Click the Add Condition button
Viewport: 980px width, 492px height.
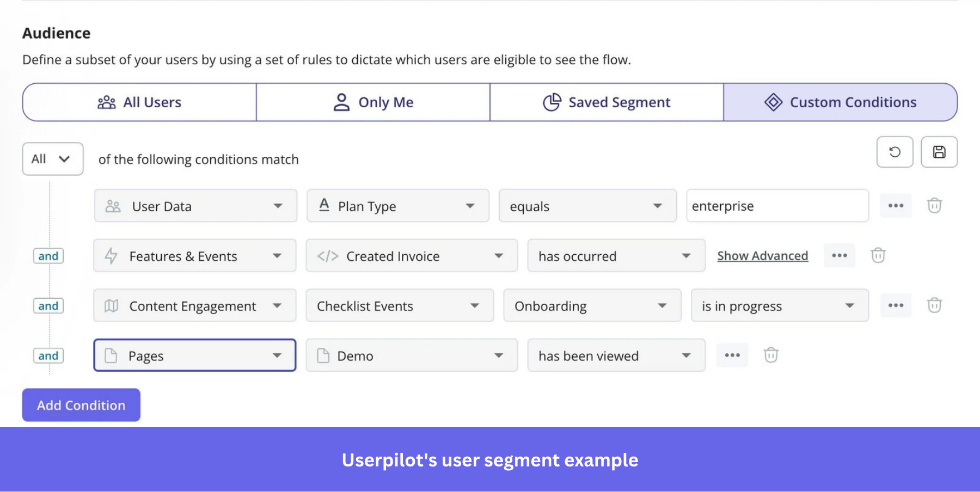(x=81, y=405)
